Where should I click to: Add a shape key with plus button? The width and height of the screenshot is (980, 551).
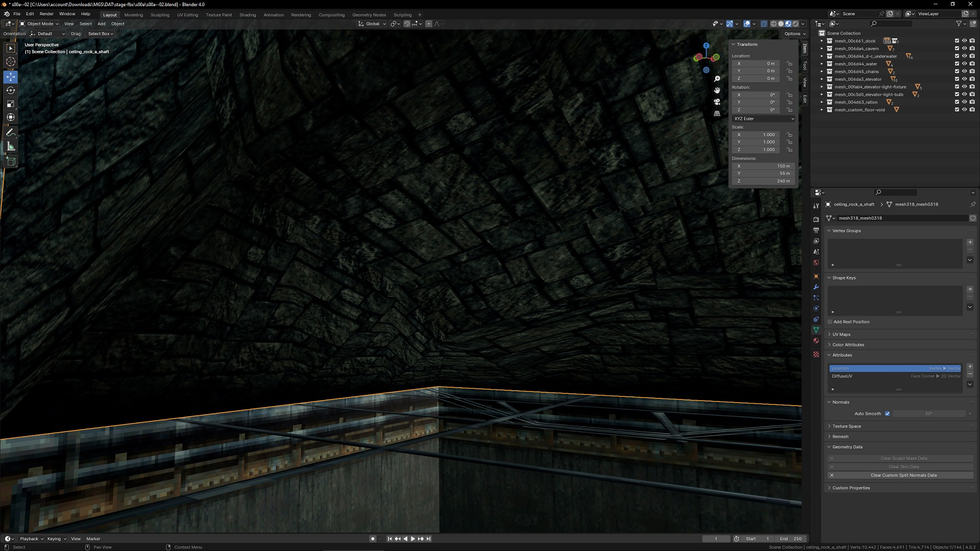[970, 289]
